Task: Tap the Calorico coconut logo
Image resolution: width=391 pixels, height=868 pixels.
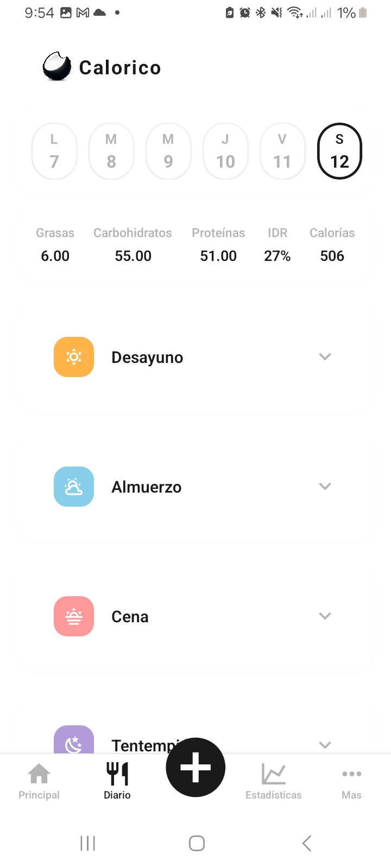Action: pyautogui.click(x=57, y=67)
